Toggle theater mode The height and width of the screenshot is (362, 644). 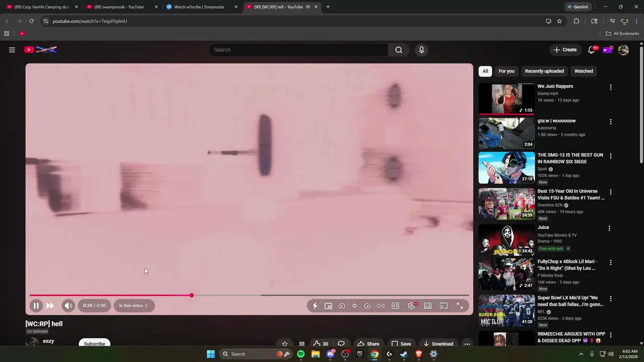click(428, 306)
